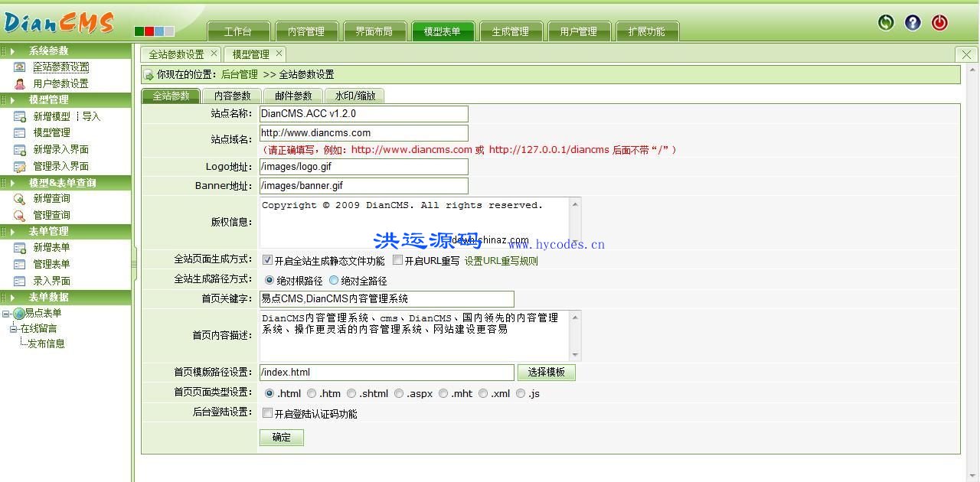Image resolution: width=980 pixels, height=482 pixels.
Task: Toggle 开启全站生成静态文件功能 checkbox
Action: click(x=267, y=260)
